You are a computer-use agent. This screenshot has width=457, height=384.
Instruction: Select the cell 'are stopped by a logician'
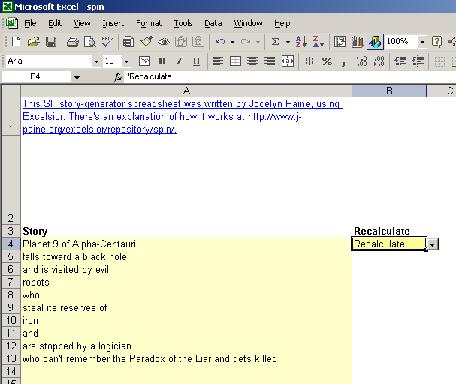point(186,346)
